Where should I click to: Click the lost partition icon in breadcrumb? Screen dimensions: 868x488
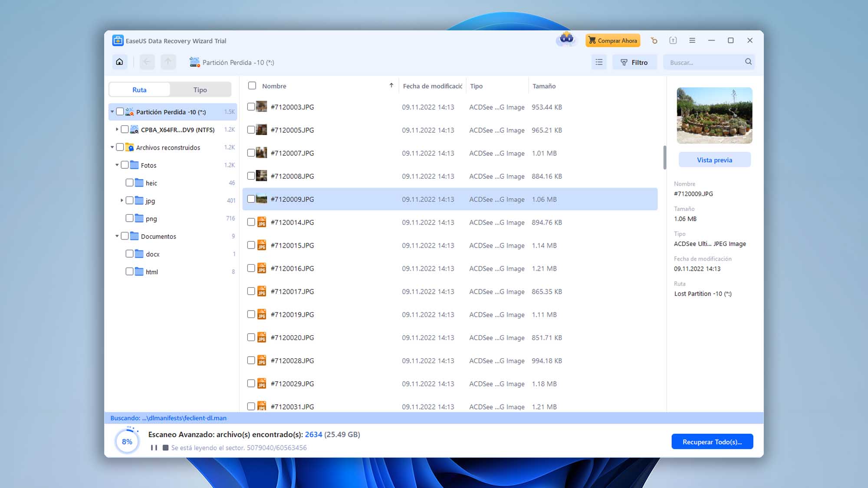[x=195, y=62]
